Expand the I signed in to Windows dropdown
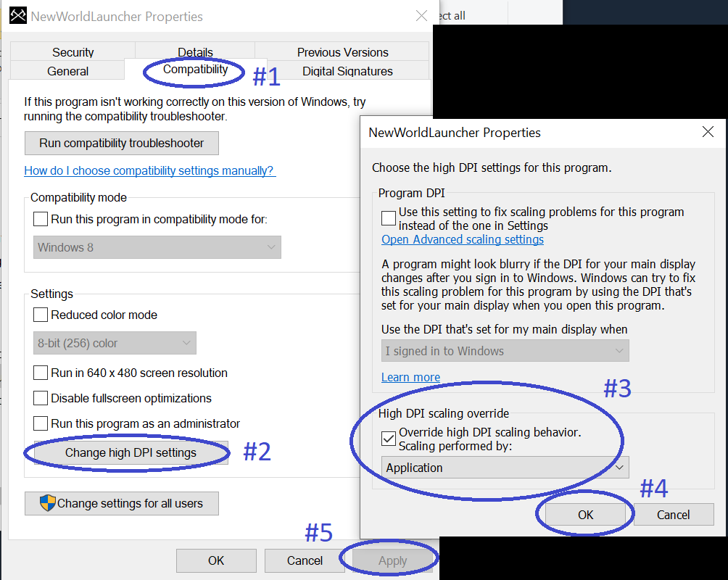This screenshot has height=580, width=728. point(505,351)
